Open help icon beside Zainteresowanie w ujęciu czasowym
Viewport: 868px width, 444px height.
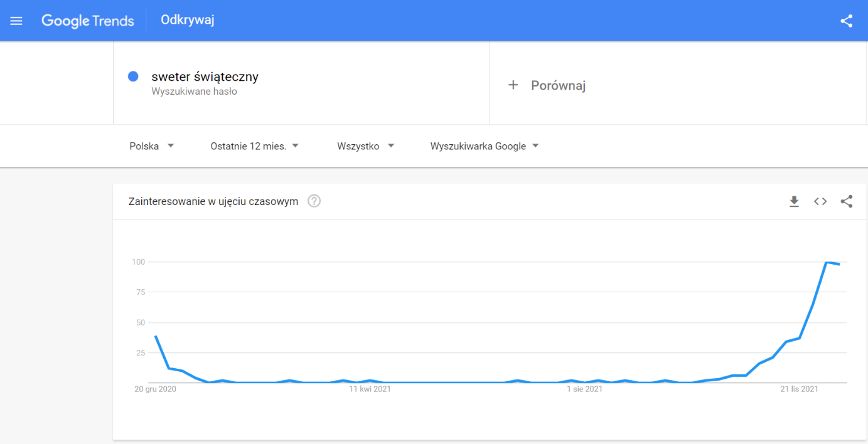(x=314, y=201)
